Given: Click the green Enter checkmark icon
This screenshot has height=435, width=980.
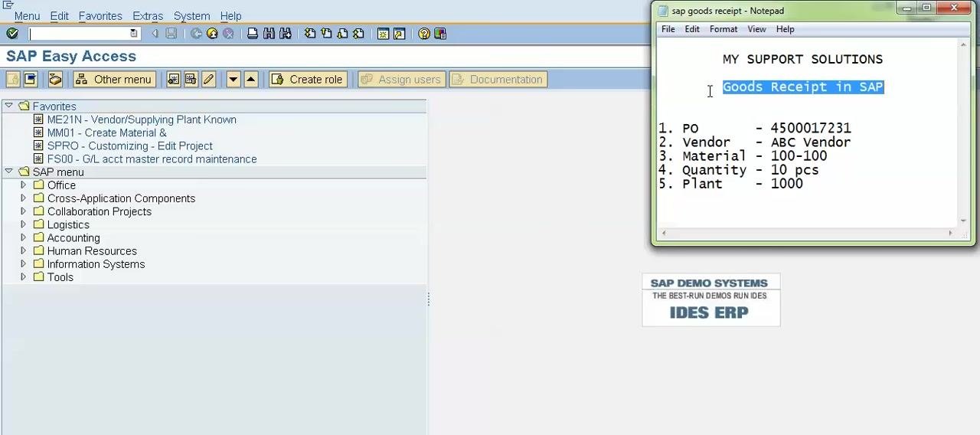Looking at the screenshot, I should pos(12,34).
